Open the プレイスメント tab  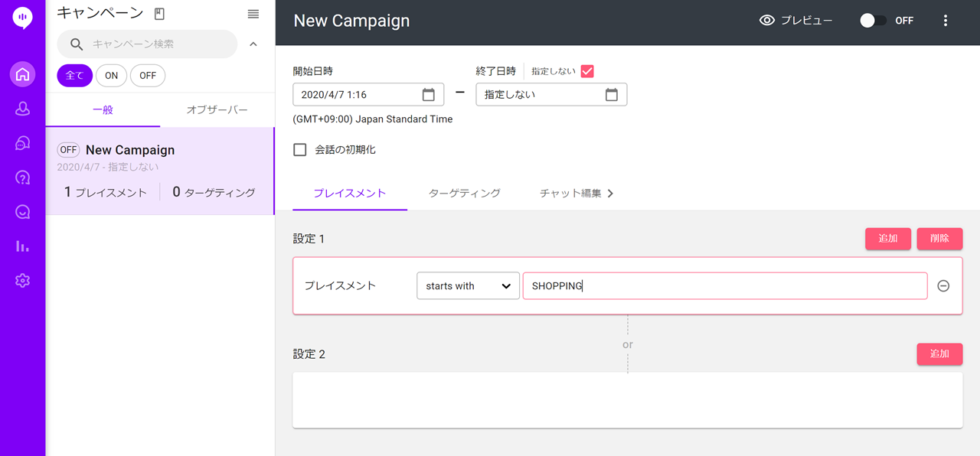click(350, 194)
